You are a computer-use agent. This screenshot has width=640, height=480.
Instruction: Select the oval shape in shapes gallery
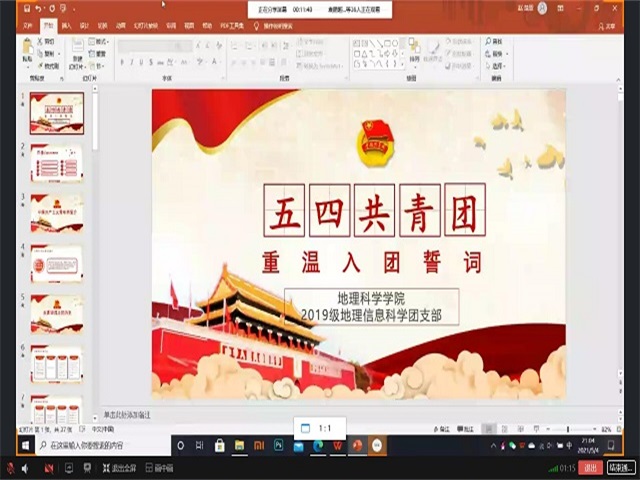point(395,43)
